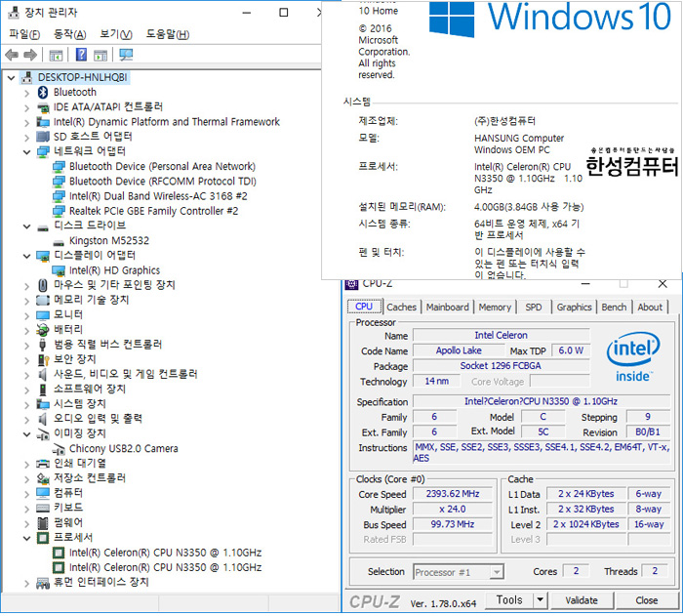The height and width of the screenshot is (616, 683).
Task: Collapse the 이미징 장치 category
Action: coord(27,434)
